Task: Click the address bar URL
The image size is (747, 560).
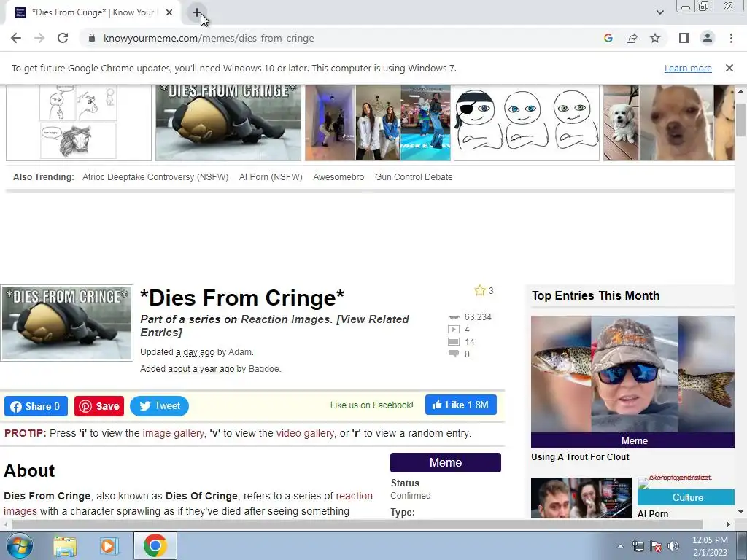Action: (209, 38)
